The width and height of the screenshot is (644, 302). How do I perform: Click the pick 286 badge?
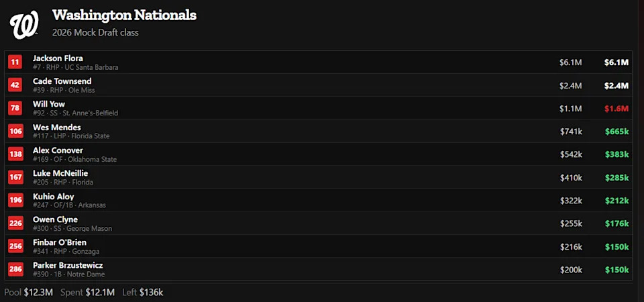pos(15,269)
